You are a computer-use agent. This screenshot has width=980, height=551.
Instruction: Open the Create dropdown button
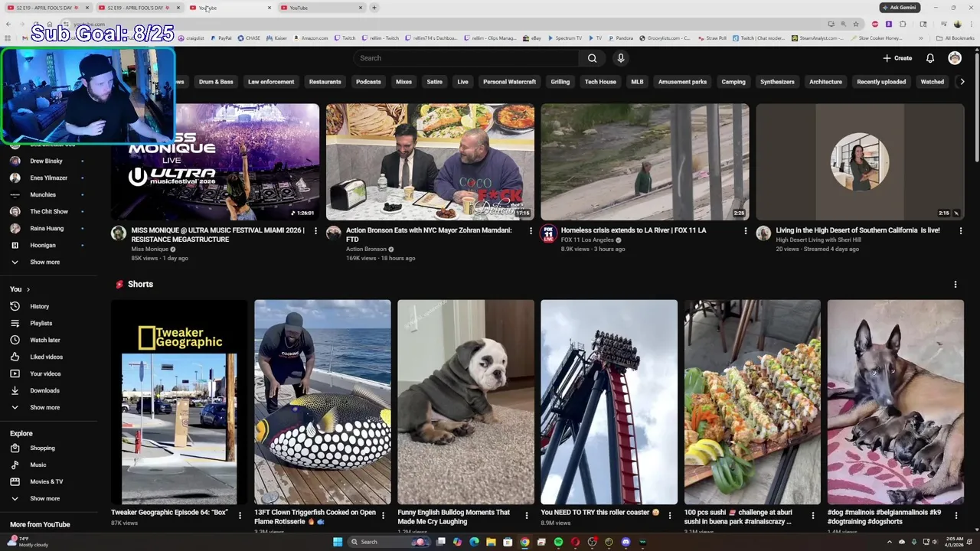897,58
